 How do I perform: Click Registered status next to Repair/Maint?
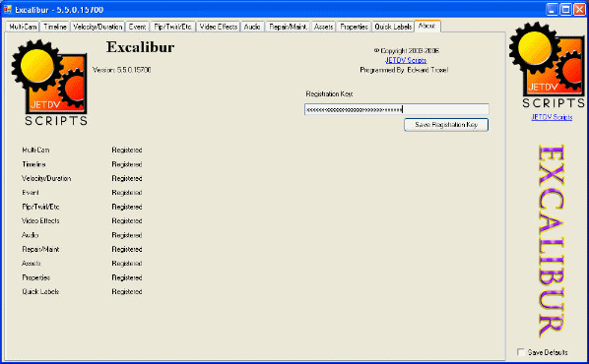[127, 249]
